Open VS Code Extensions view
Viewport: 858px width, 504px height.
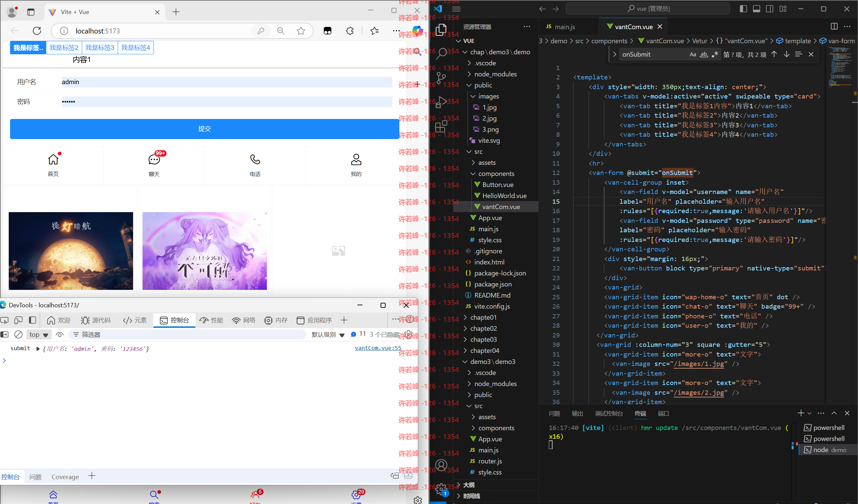(x=441, y=126)
